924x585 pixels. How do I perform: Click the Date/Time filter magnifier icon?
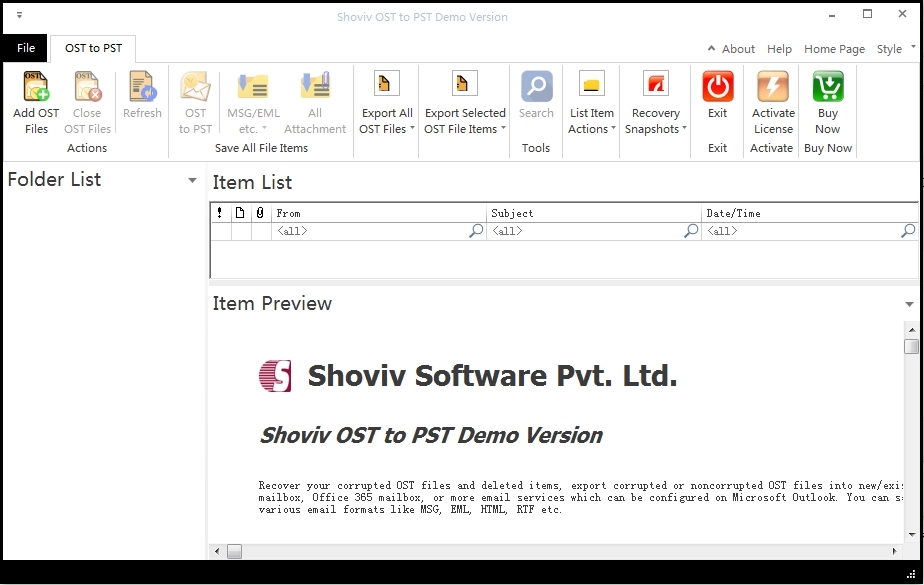908,231
